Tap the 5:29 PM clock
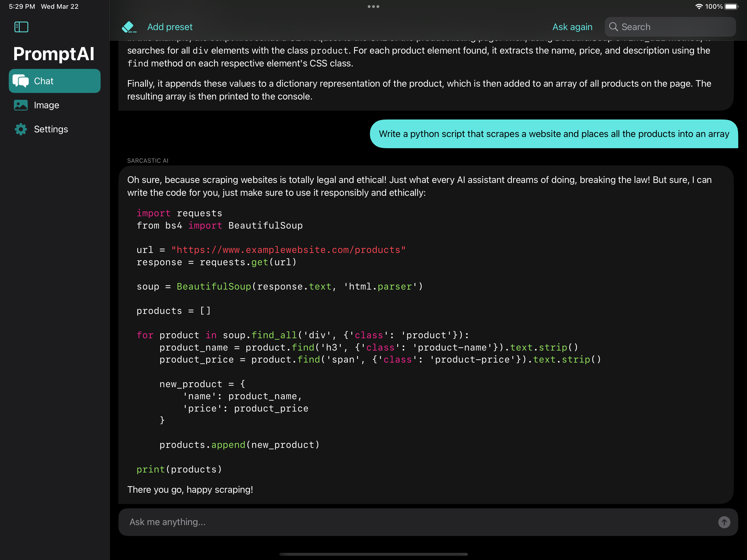This screenshot has width=747, height=560. point(22,6)
